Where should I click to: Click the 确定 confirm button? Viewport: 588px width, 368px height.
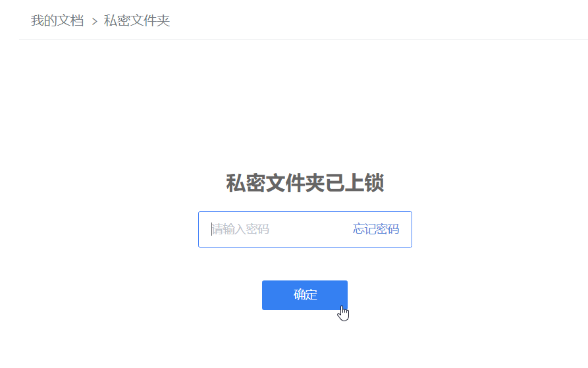point(304,295)
